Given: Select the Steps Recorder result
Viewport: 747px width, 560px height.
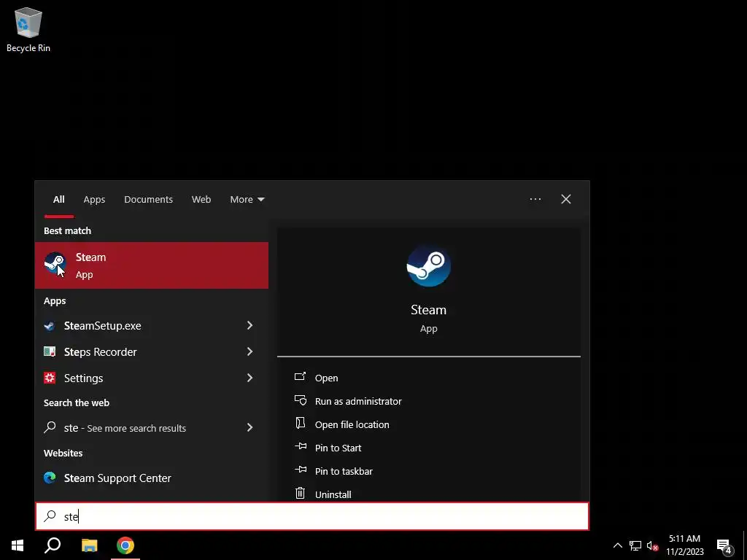Looking at the screenshot, I should pos(152,352).
